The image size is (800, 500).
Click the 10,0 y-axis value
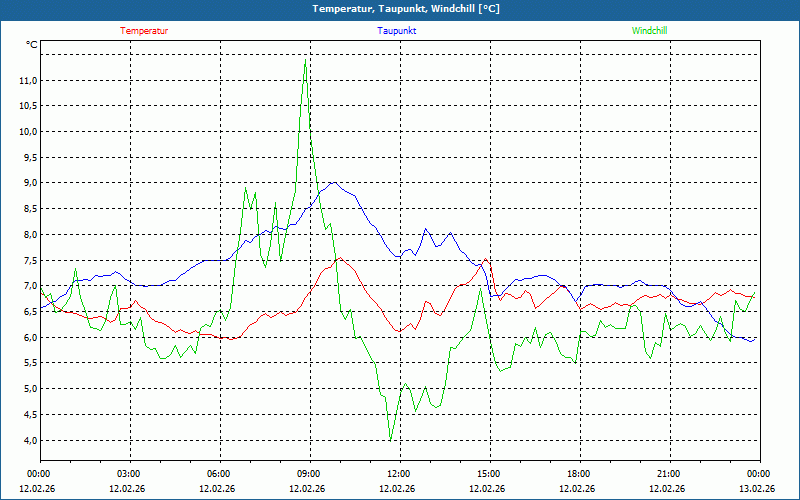(x=29, y=132)
